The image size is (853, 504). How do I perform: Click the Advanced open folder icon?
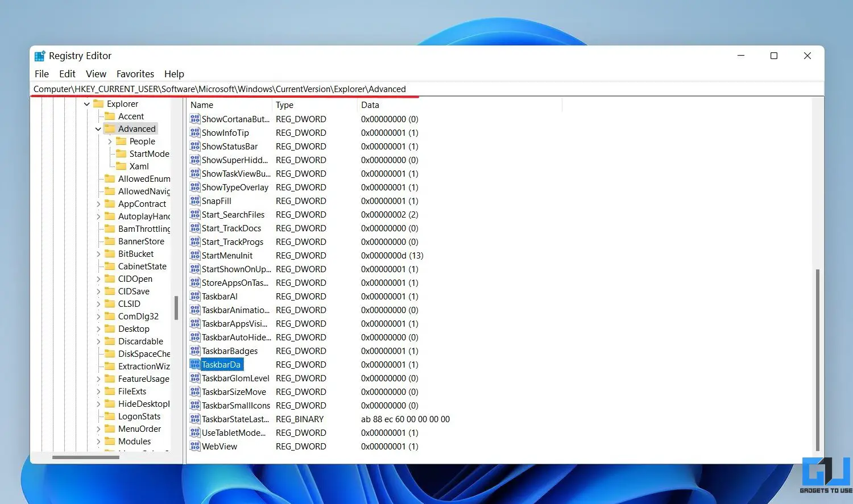[110, 128]
